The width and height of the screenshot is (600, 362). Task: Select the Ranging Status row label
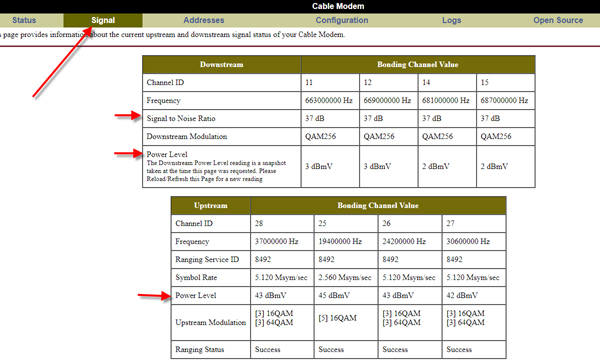(199, 349)
